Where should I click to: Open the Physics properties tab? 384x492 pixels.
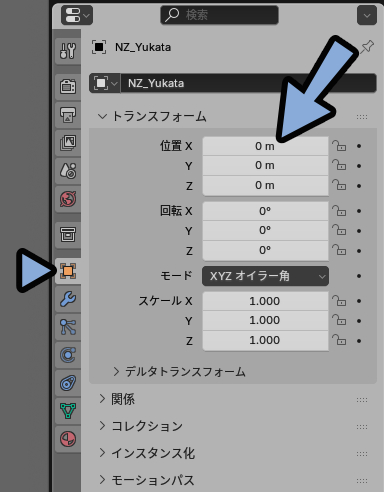(68, 355)
